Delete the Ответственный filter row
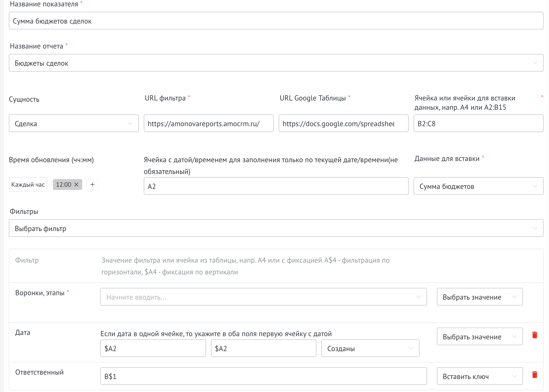 point(535,375)
